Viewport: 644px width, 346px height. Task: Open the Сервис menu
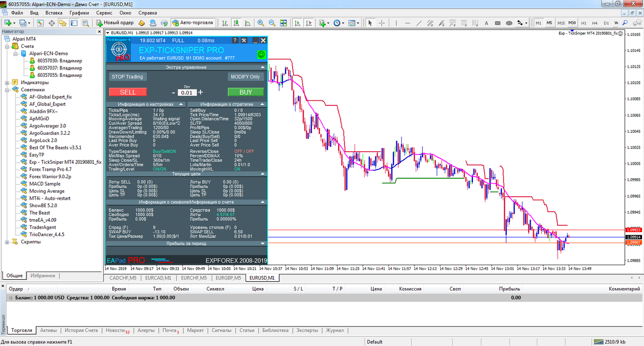pos(104,12)
